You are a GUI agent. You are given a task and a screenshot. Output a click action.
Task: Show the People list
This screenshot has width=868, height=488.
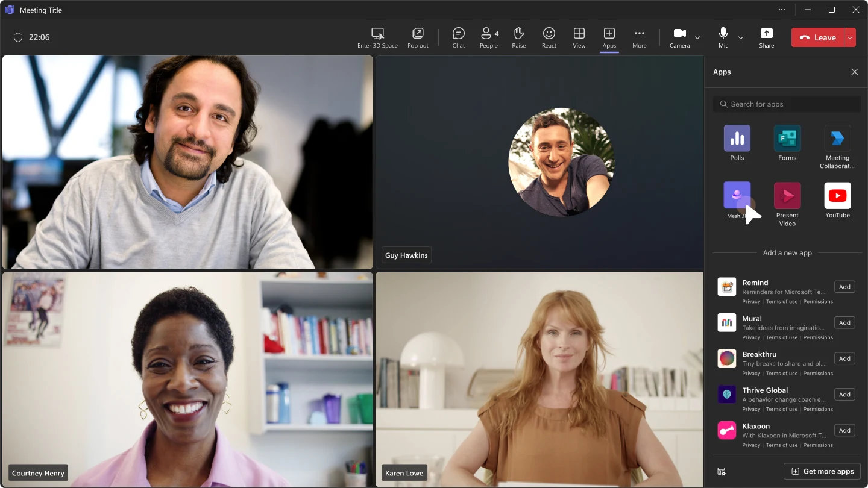pyautogui.click(x=489, y=37)
